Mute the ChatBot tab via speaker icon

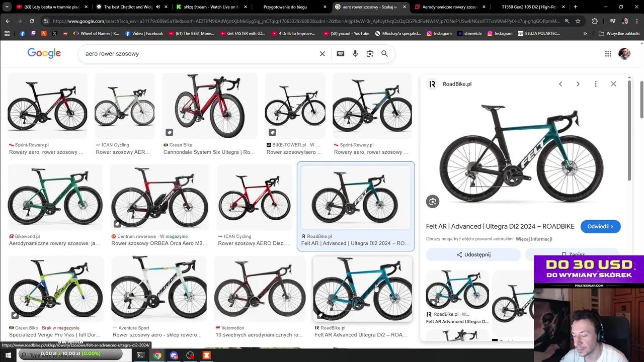coord(157,7)
